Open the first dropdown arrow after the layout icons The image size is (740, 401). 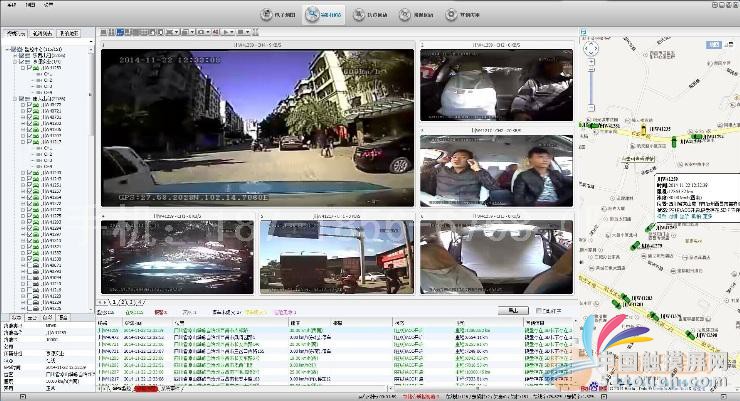tap(177, 32)
